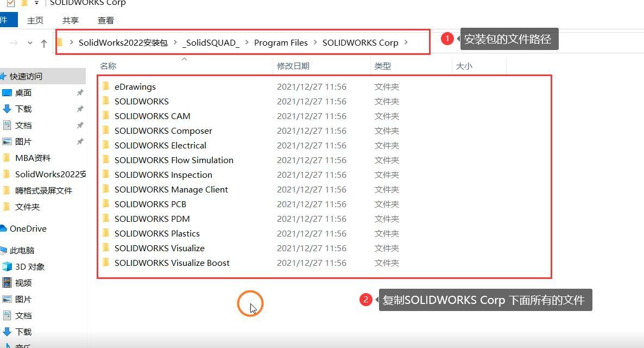
Task: Expand the recent locations dropdown beside back arrow
Action: pos(30,43)
